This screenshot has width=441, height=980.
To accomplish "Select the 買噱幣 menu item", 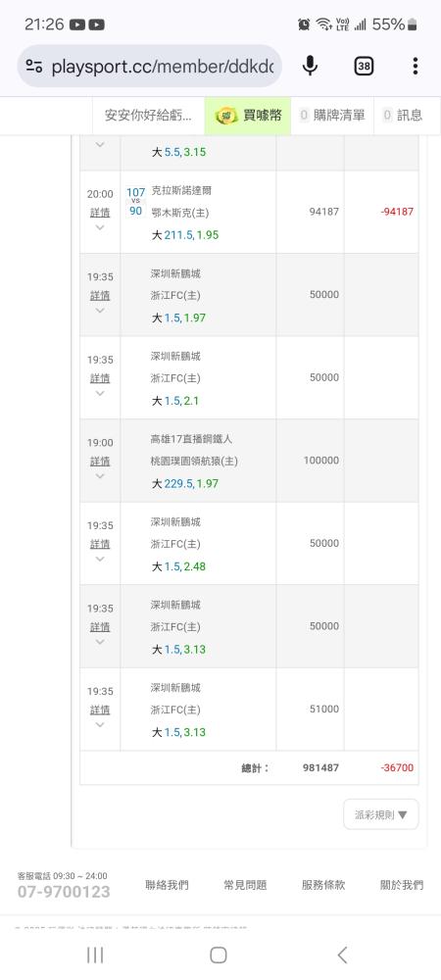I will [248, 116].
